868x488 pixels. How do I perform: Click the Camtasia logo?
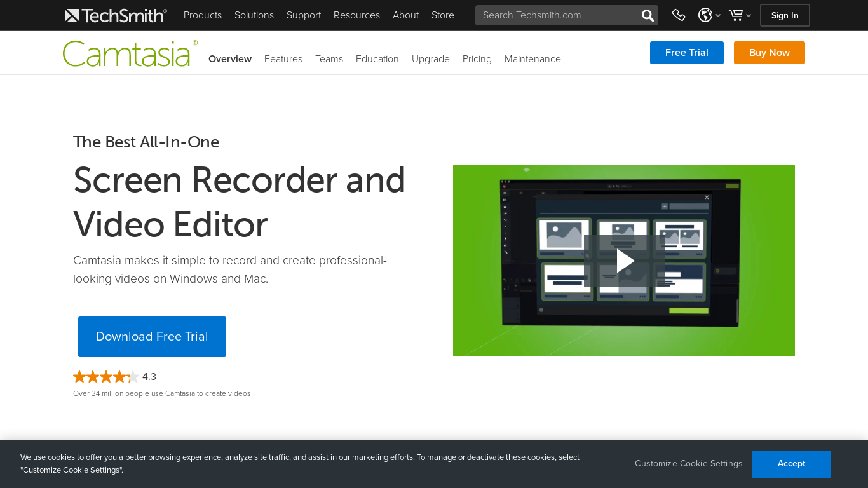130,54
